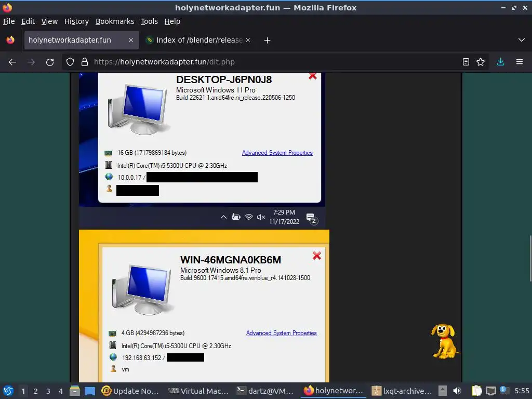Bookmark this page with the star
Image resolution: width=532 pixels, height=399 pixels.
pyautogui.click(x=481, y=62)
